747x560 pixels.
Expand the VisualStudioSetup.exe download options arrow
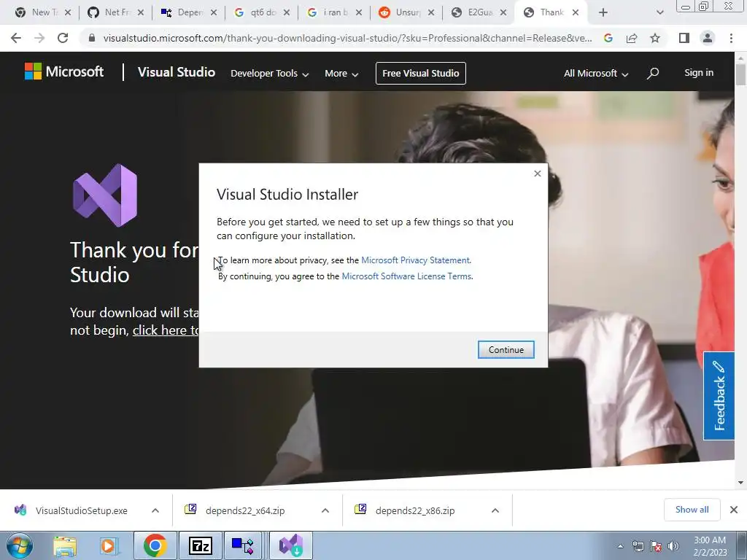click(155, 510)
